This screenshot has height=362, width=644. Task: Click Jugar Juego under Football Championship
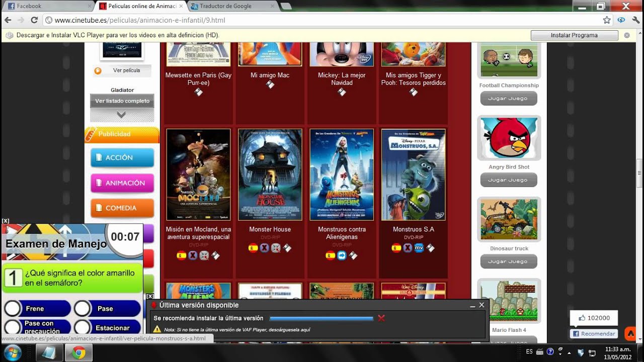pos(508,99)
